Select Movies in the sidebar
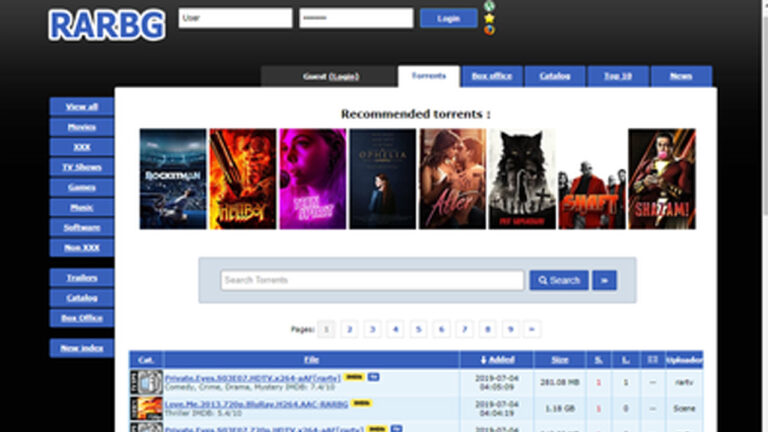Image resolution: width=768 pixels, height=432 pixels. click(82, 127)
